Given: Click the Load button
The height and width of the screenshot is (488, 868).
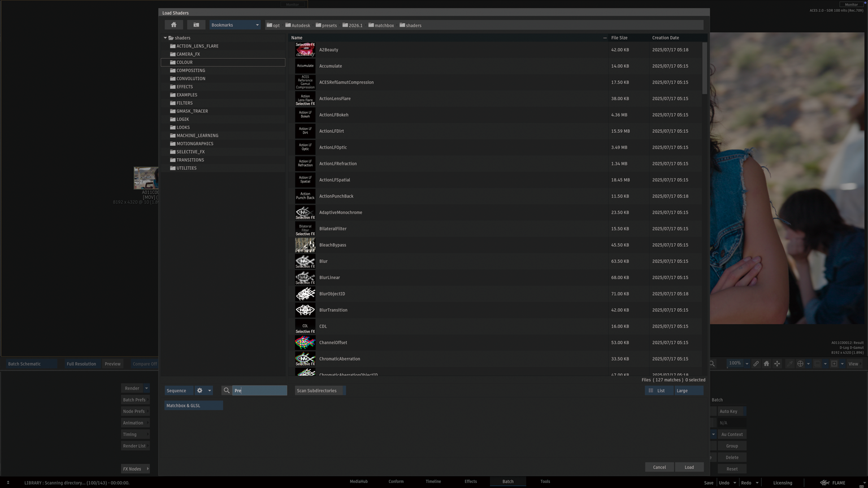Looking at the screenshot, I should click(x=689, y=467).
